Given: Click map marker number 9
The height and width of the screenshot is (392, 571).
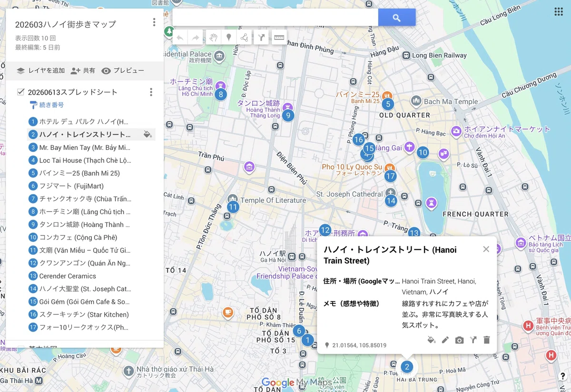Looking at the screenshot, I should click(288, 115).
